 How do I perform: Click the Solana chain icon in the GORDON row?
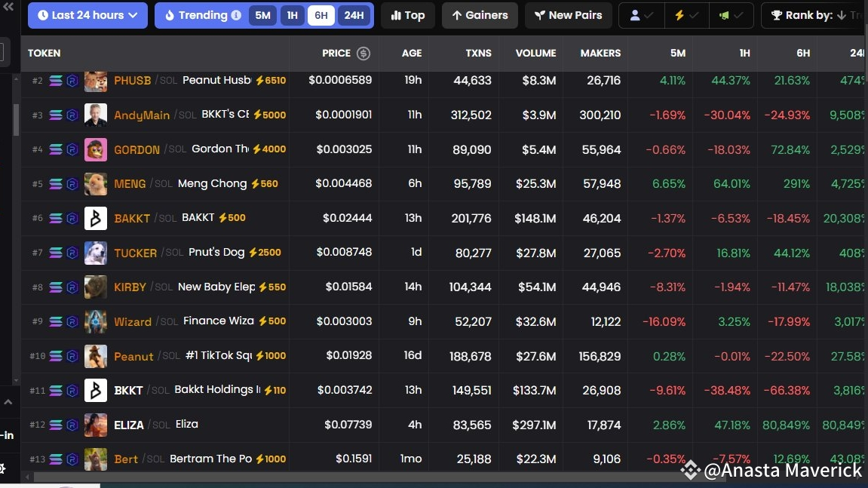point(56,149)
